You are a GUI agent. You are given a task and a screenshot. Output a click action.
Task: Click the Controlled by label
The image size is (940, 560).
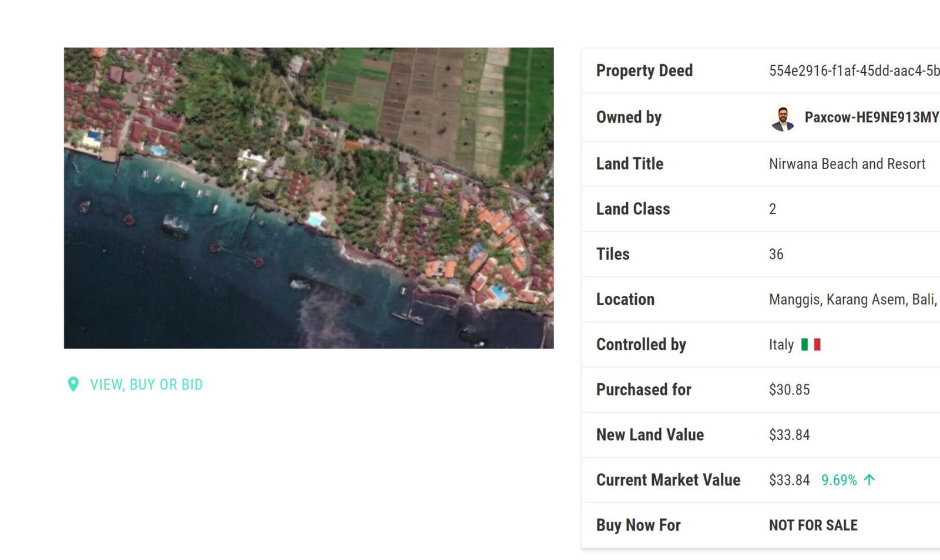point(641,345)
